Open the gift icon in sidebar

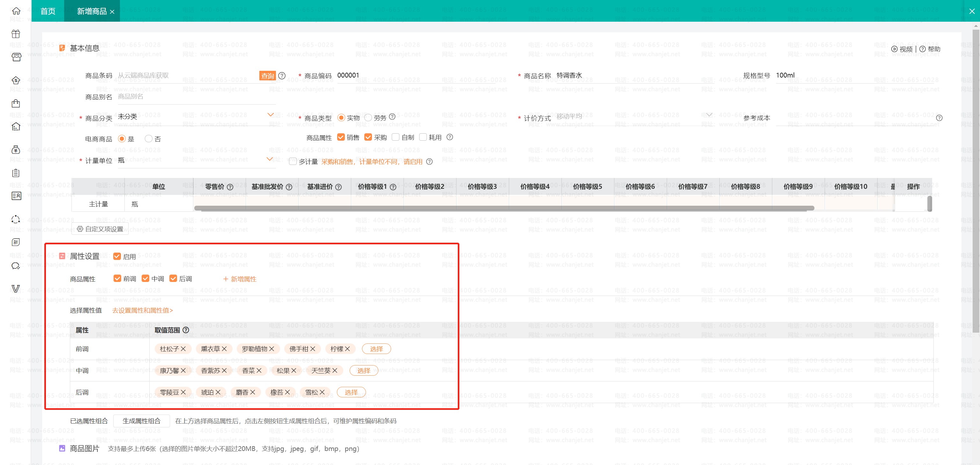16,34
